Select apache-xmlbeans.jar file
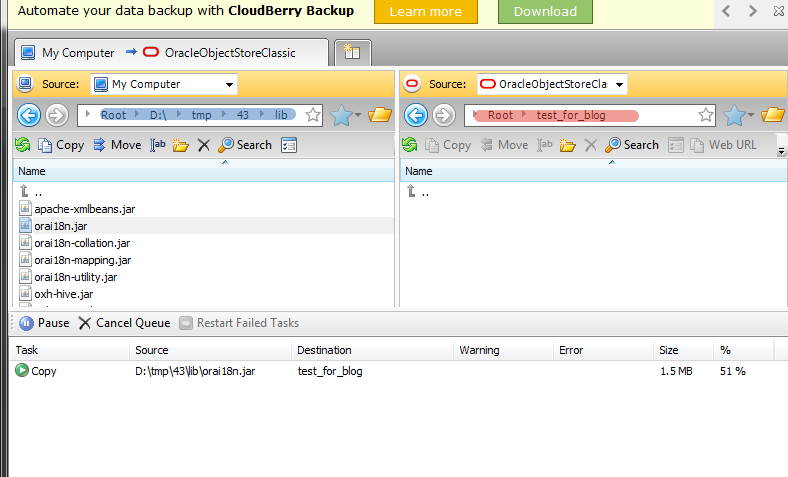The height and width of the screenshot is (477, 788). tap(77, 209)
